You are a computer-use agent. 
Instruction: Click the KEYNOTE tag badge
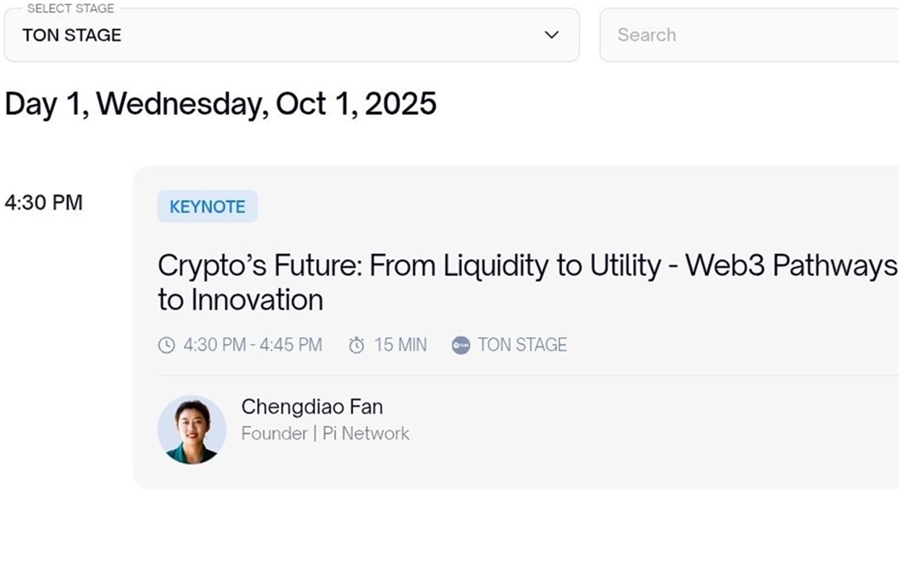208,206
